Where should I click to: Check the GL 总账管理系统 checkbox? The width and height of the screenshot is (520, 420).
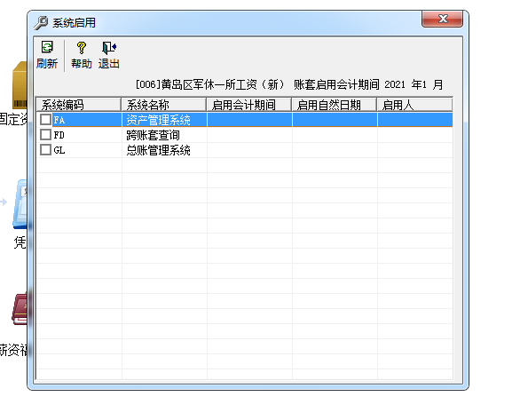[x=45, y=150]
